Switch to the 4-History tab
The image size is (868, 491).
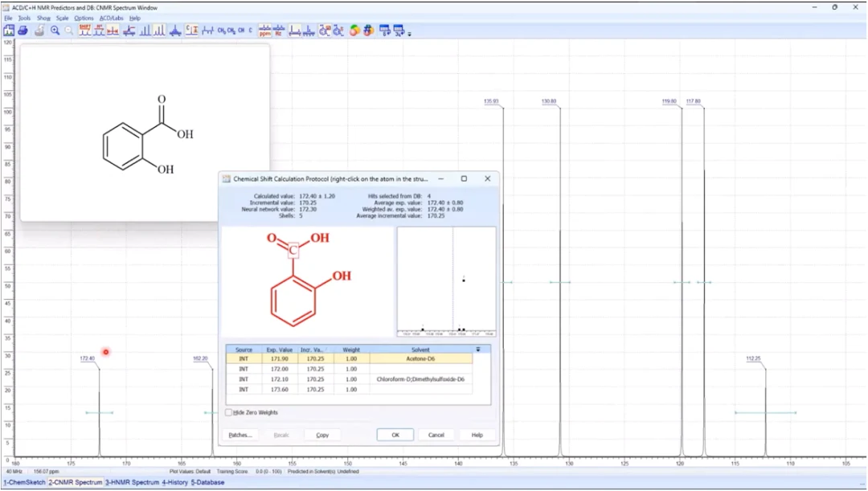pos(175,483)
